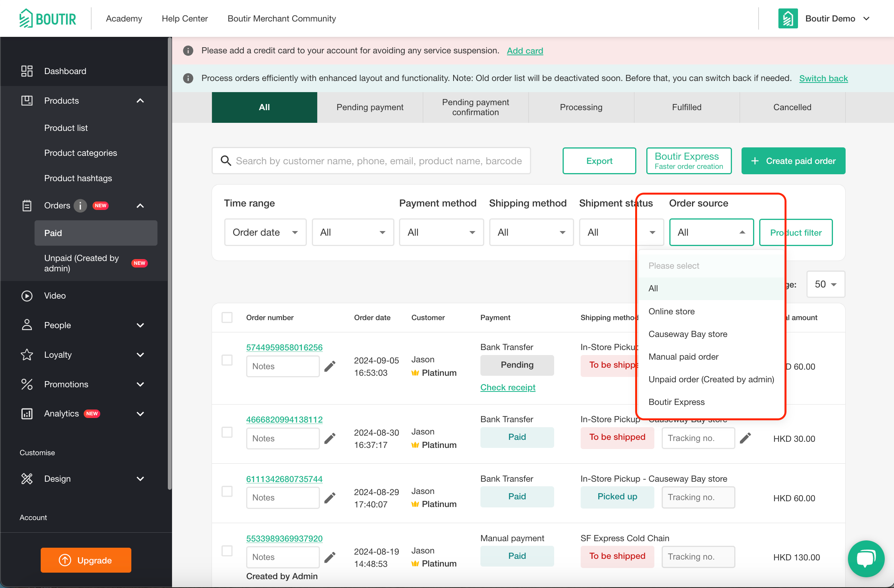
Task: Select checkbox for order 5533989369937920
Action: [x=227, y=551]
